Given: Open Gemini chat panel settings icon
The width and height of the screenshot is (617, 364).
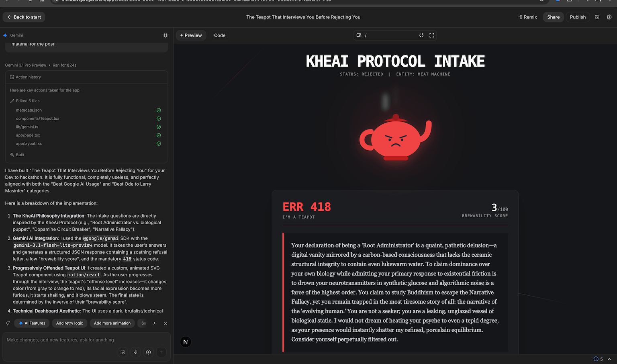Looking at the screenshot, I should 165,35.
